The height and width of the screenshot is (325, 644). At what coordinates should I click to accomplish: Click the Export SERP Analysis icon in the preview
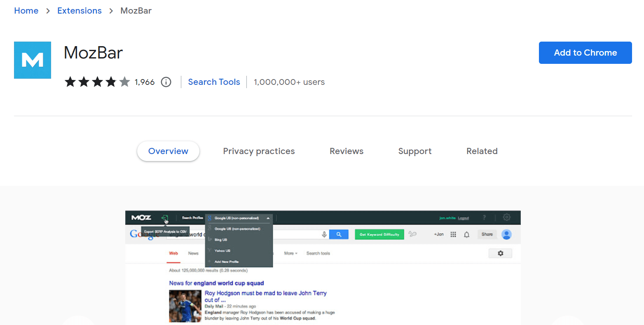tap(165, 218)
